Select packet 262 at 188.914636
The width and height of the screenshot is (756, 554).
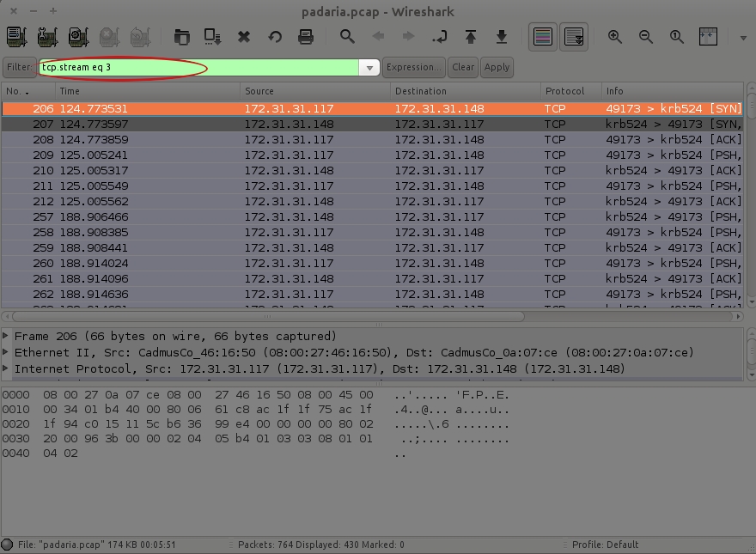coord(372,294)
